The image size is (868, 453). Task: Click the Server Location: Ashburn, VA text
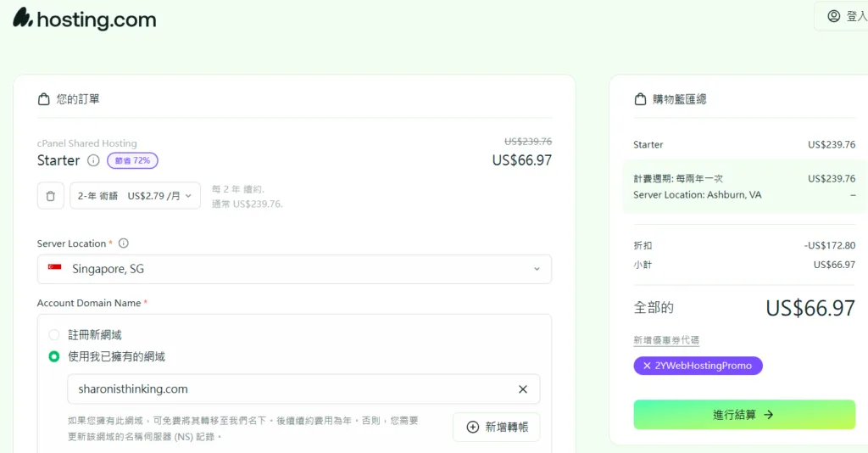[x=698, y=195]
